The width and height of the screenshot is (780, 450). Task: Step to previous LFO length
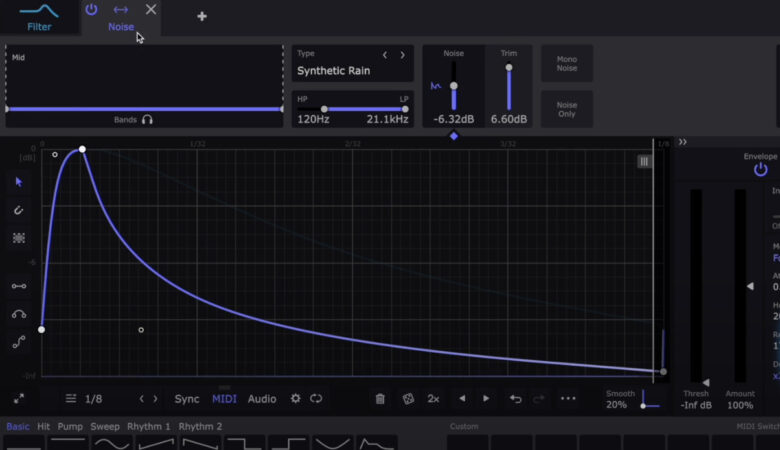pos(142,399)
